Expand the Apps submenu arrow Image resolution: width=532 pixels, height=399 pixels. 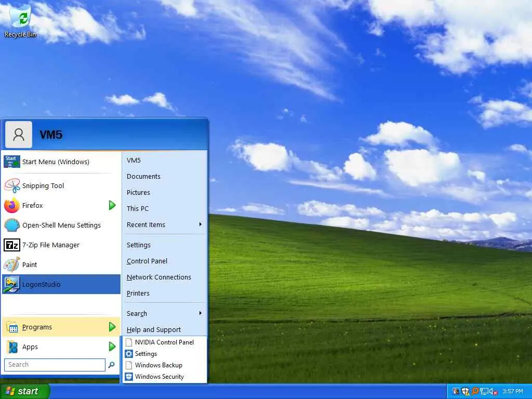[x=112, y=347]
